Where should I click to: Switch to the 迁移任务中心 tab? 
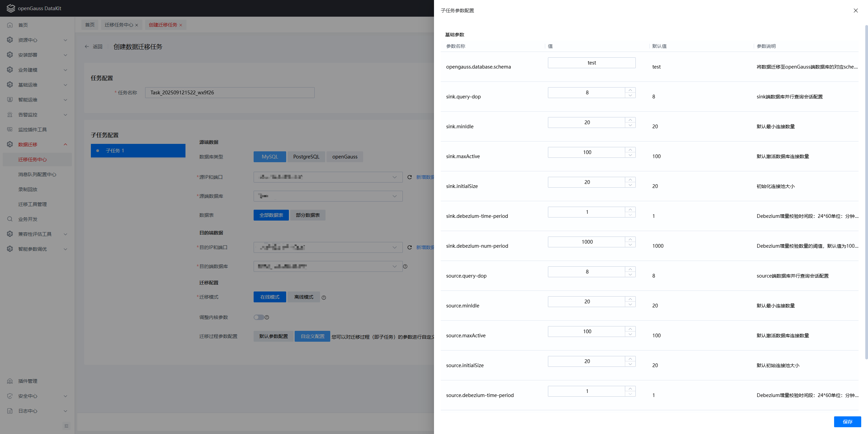[x=119, y=25]
